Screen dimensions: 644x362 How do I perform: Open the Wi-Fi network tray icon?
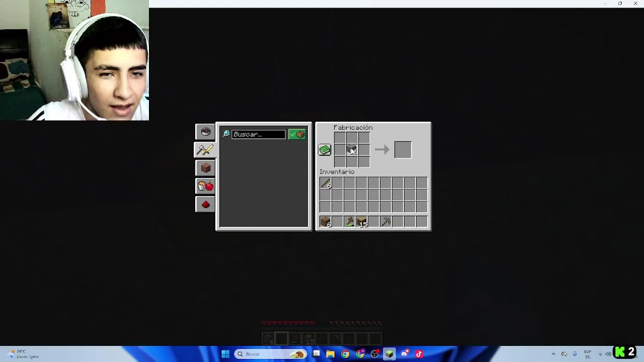coord(600,354)
